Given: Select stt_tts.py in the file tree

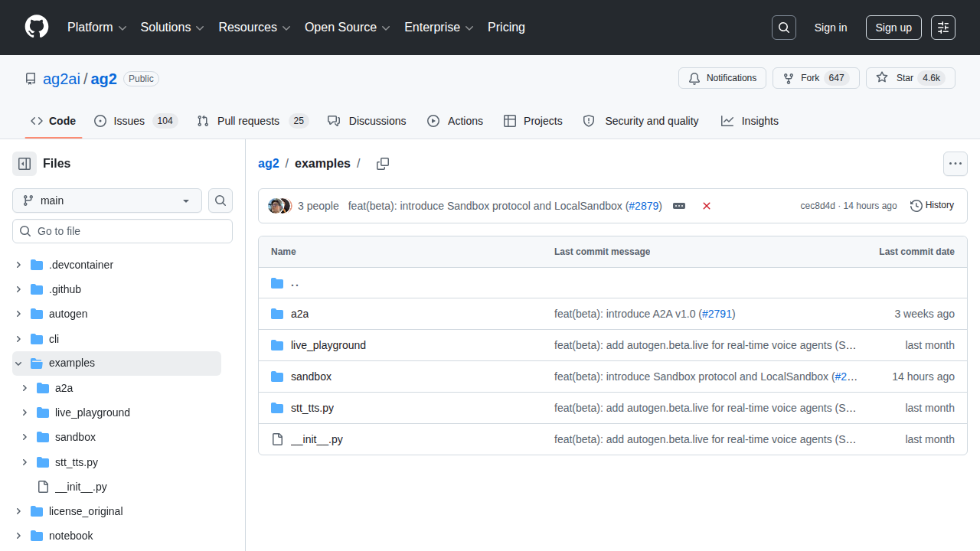Looking at the screenshot, I should click(x=77, y=462).
